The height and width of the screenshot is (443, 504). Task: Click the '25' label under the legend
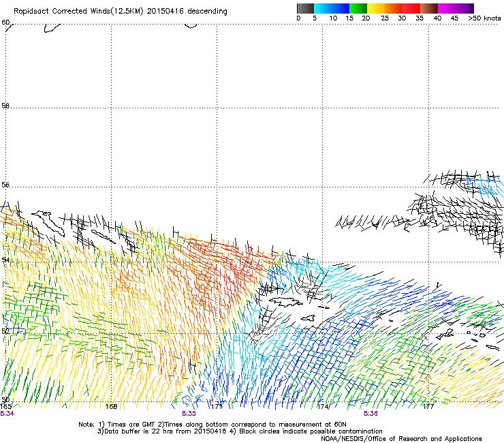tap(385, 18)
